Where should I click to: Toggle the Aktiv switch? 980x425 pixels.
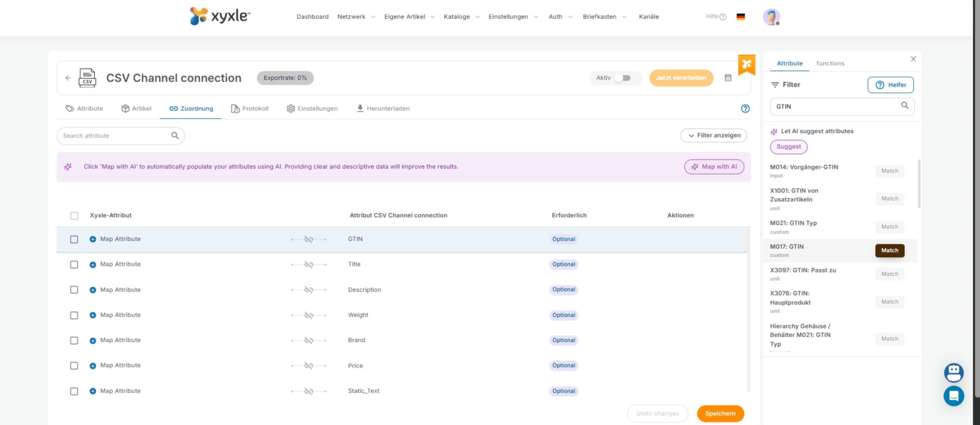point(623,78)
